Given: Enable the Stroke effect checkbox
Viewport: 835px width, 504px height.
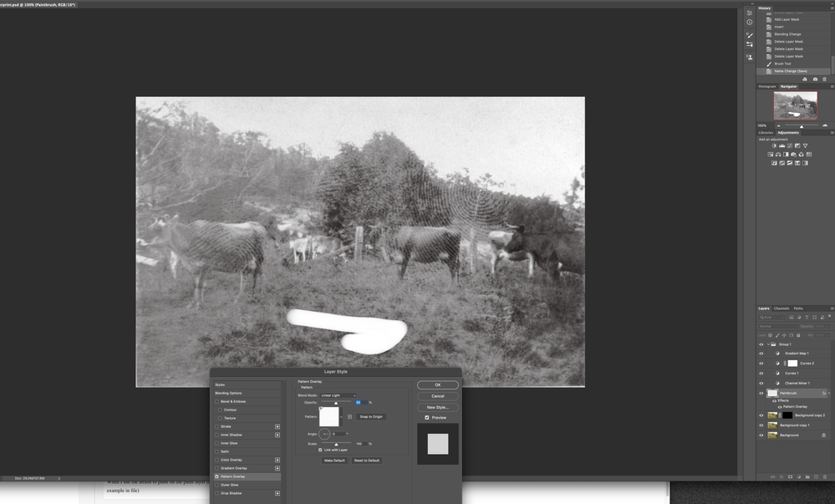Looking at the screenshot, I should coord(216,426).
